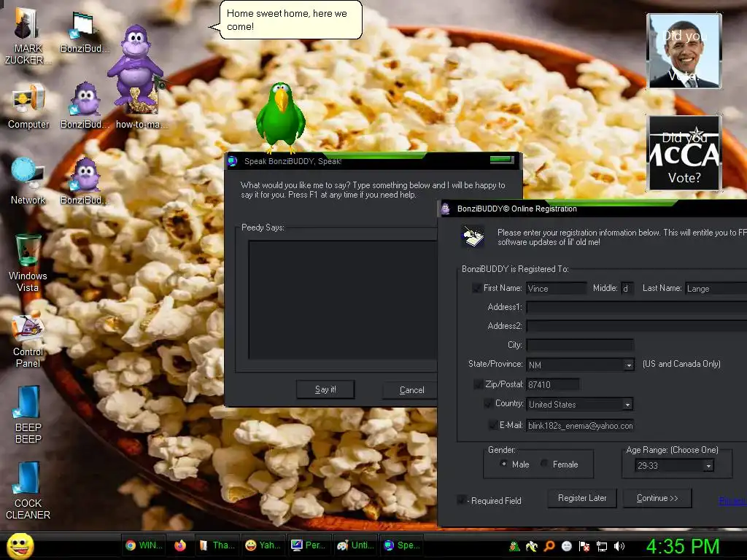Click the orange magnifier tray icon
This screenshot has height=560, width=747.
(549, 546)
